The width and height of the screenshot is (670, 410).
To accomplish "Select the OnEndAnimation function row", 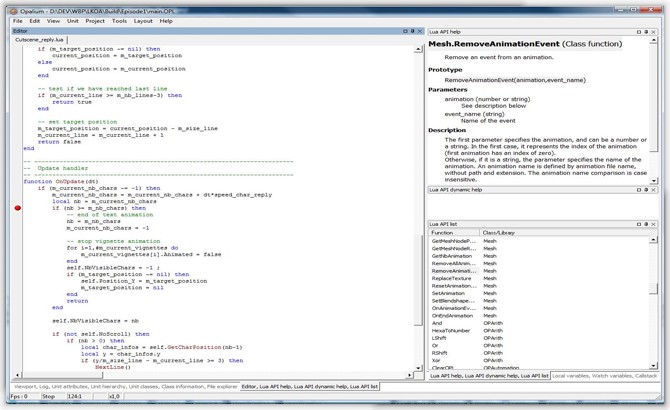I will [452, 316].
